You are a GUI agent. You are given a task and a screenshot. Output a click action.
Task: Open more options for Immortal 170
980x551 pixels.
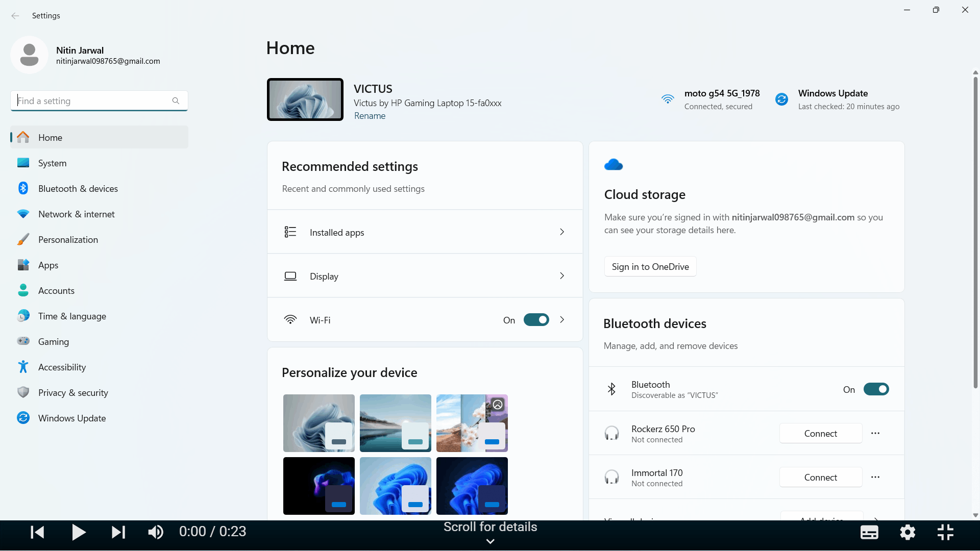pos(875,477)
